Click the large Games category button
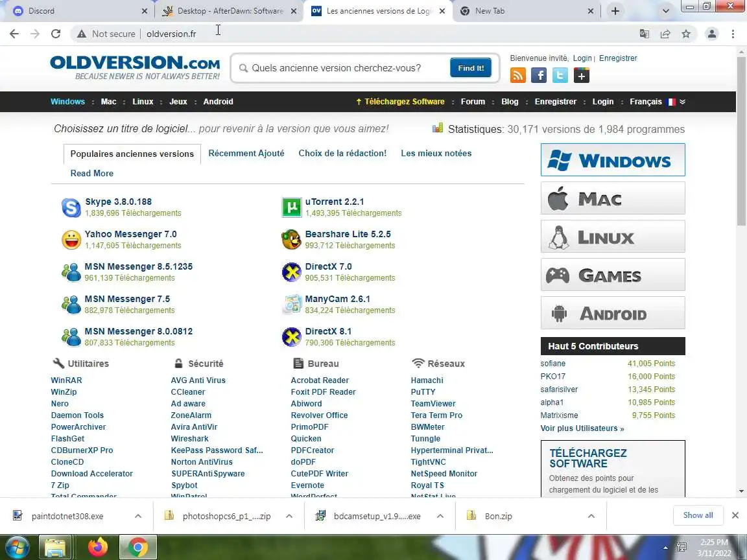 point(613,275)
